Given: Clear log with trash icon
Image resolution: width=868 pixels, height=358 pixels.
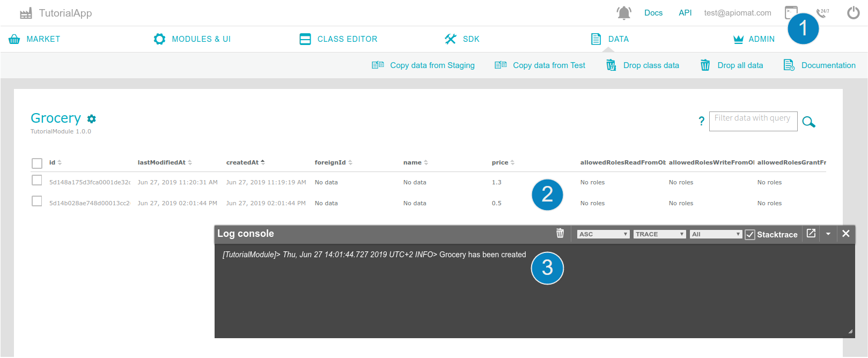Looking at the screenshot, I should 560,233.
